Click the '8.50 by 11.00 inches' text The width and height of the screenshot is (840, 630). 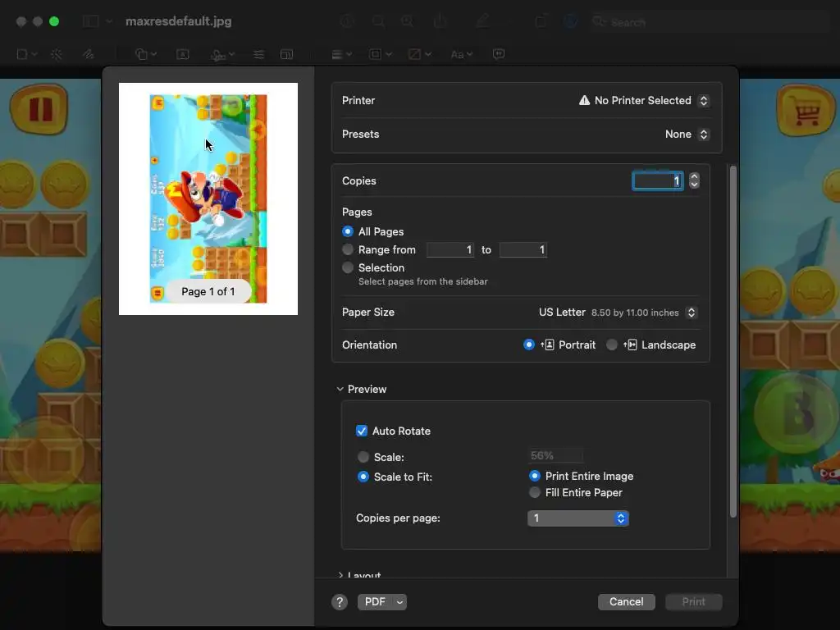tap(635, 313)
